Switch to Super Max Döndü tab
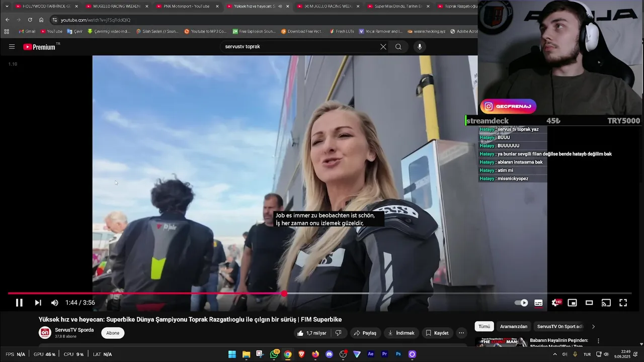644x362 pixels. 397,6
